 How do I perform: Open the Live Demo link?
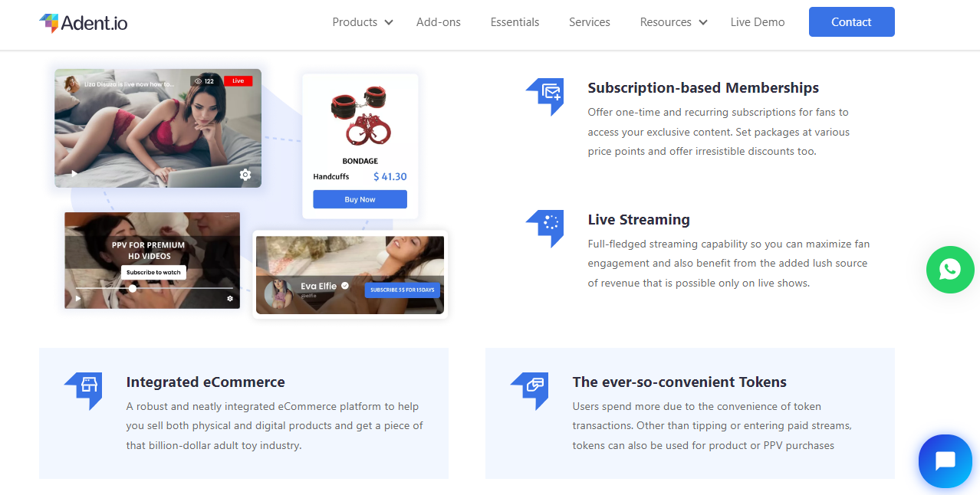[758, 22]
